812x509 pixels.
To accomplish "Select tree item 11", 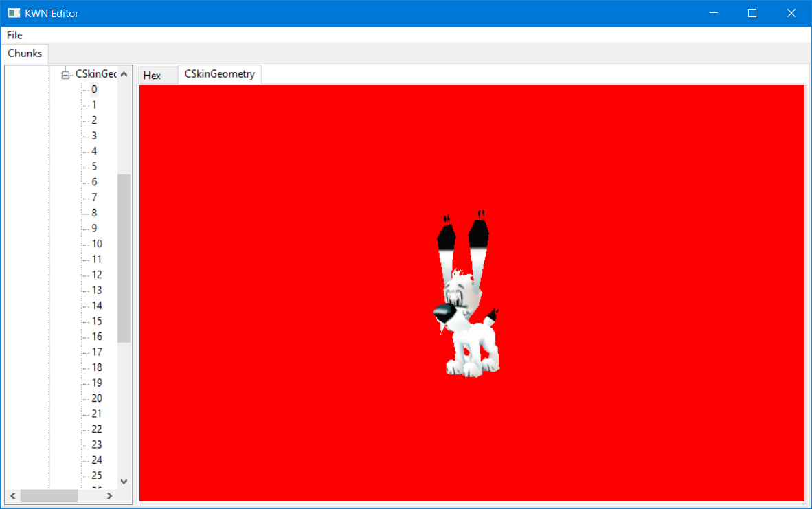I will [x=97, y=260].
